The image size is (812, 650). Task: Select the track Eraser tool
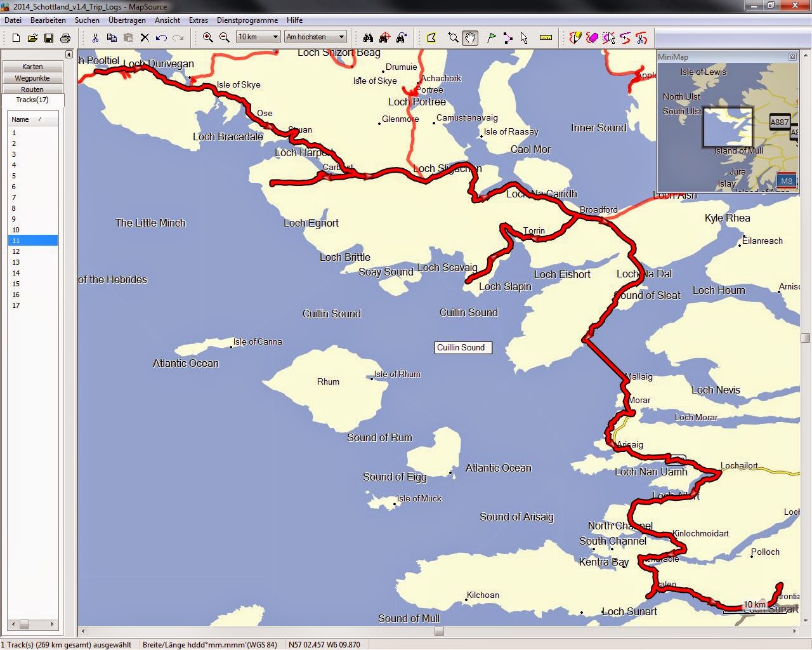(x=592, y=38)
